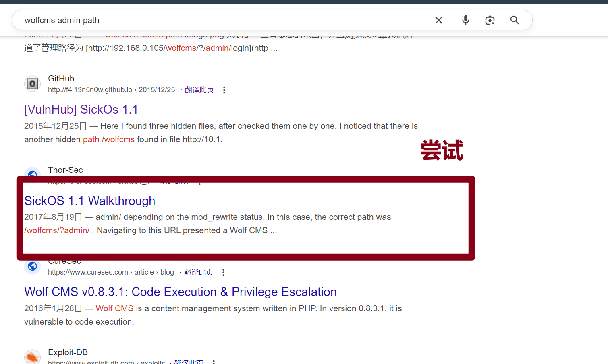Click the CureSec globe favicon
The height and width of the screenshot is (364, 608).
[x=32, y=266]
